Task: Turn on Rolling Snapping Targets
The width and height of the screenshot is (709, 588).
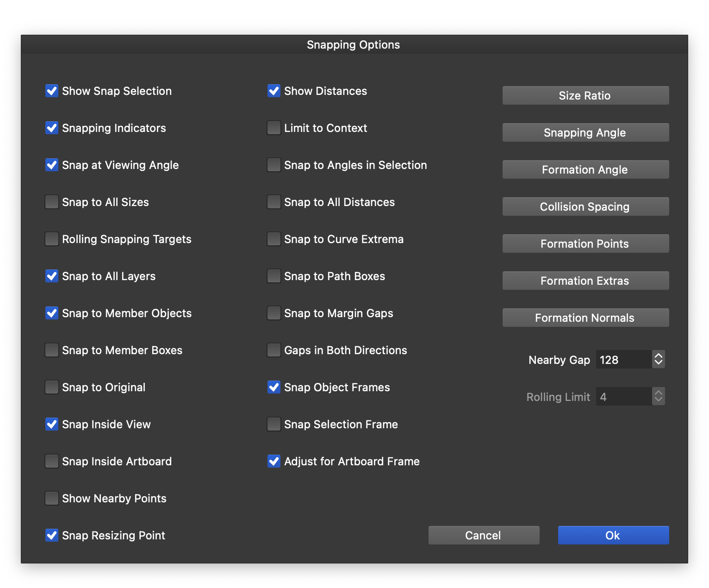Action: point(52,239)
